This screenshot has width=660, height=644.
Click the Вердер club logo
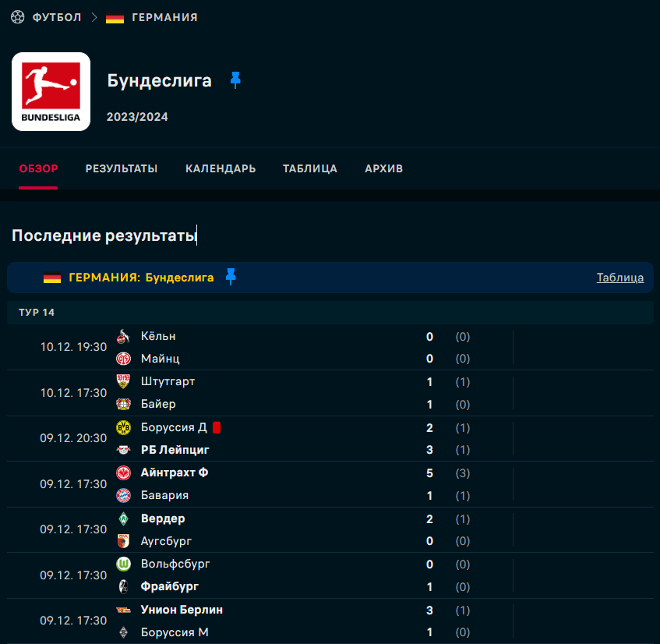(123, 518)
